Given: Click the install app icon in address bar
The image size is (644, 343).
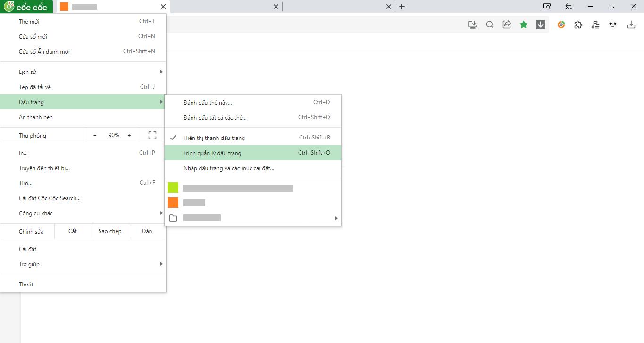Looking at the screenshot, I should pos(473,24).
